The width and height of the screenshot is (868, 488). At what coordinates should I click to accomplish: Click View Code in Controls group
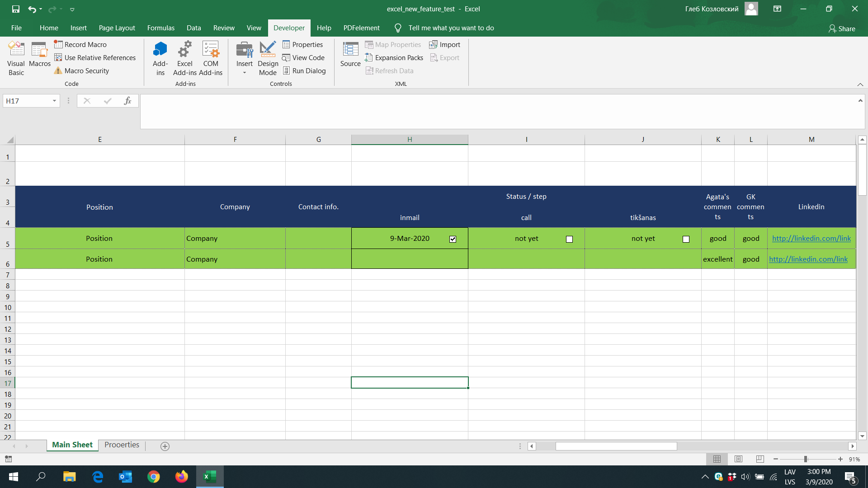[304, 57]
